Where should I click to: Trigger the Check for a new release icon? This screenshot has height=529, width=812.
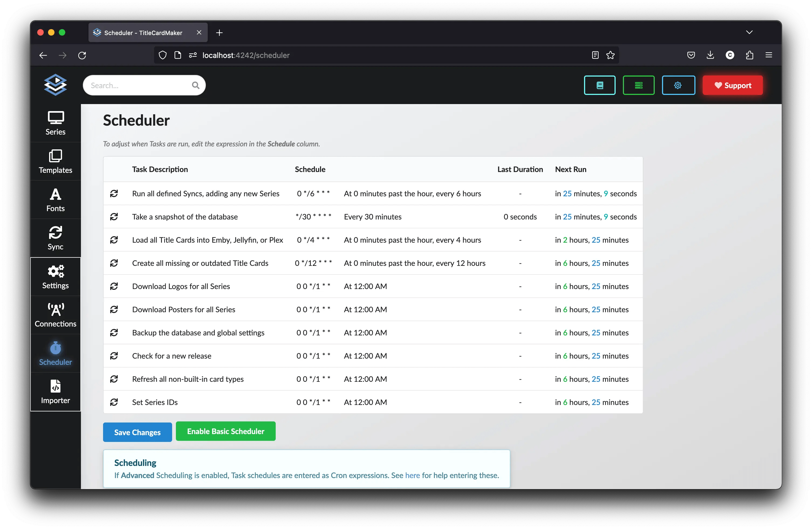tap(114, 356)
